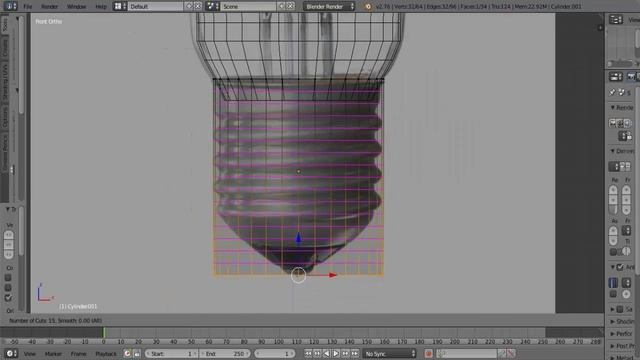Viewport: 640px width, 360px height.
Task: Open the Help menu
Action: coord(100,7)
